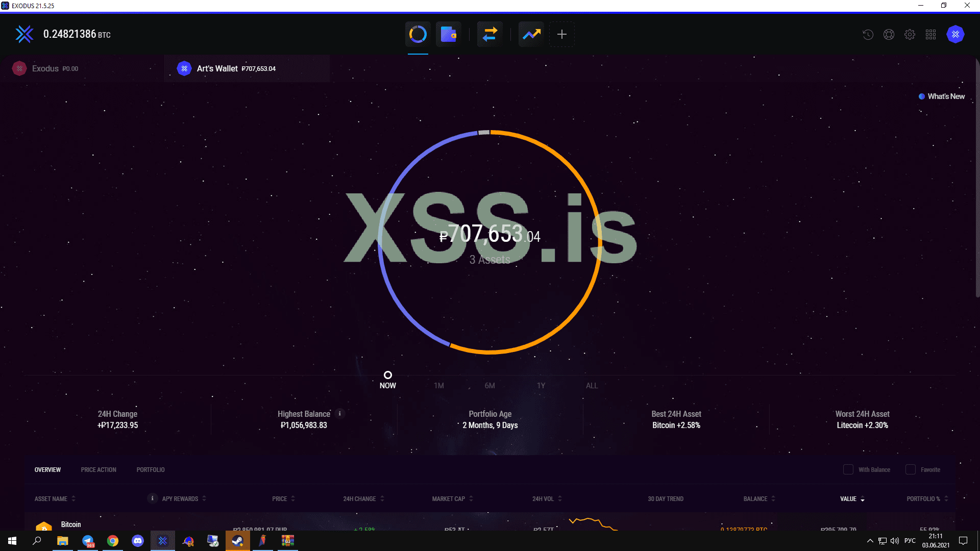Open the Exchange arrows icon

click(489, 34)
